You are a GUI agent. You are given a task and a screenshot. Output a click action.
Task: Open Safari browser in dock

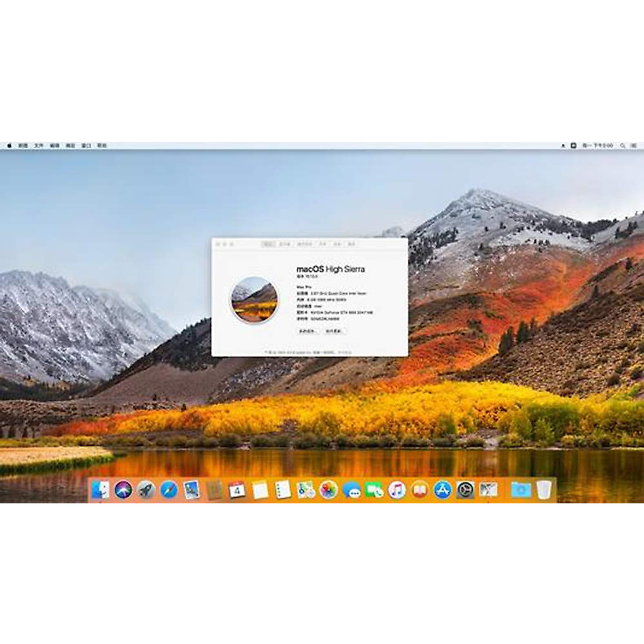pos(169,489)
